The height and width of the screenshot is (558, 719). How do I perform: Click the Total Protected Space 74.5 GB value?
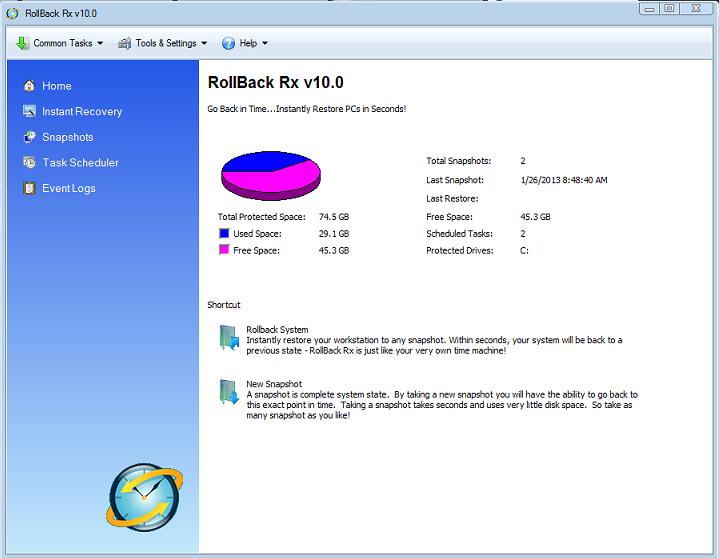pos(334,216)
